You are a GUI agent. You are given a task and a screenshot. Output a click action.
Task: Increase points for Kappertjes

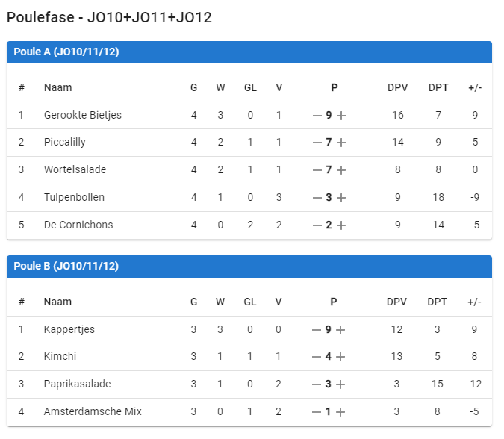click(x=341, y=330)
